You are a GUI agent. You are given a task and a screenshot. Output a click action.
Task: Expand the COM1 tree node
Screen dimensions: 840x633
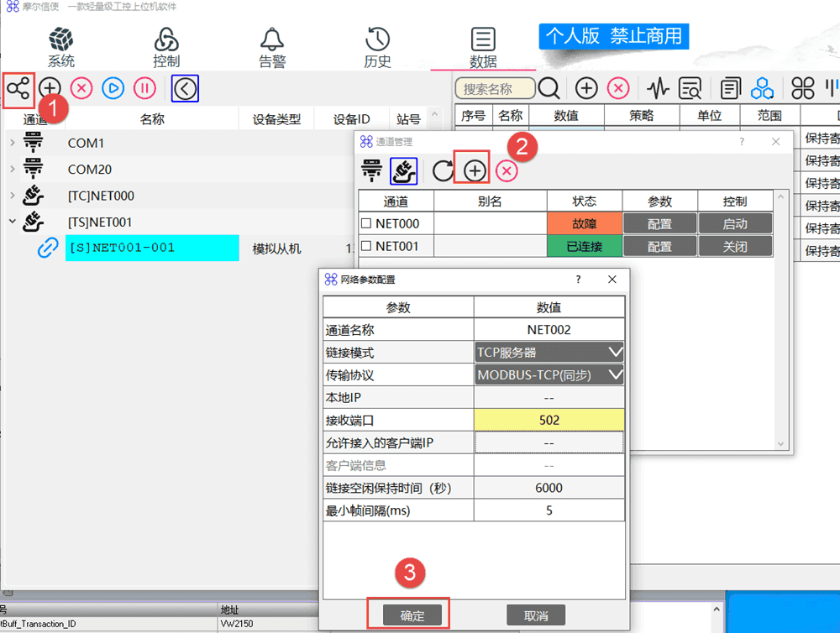point(12,144)
